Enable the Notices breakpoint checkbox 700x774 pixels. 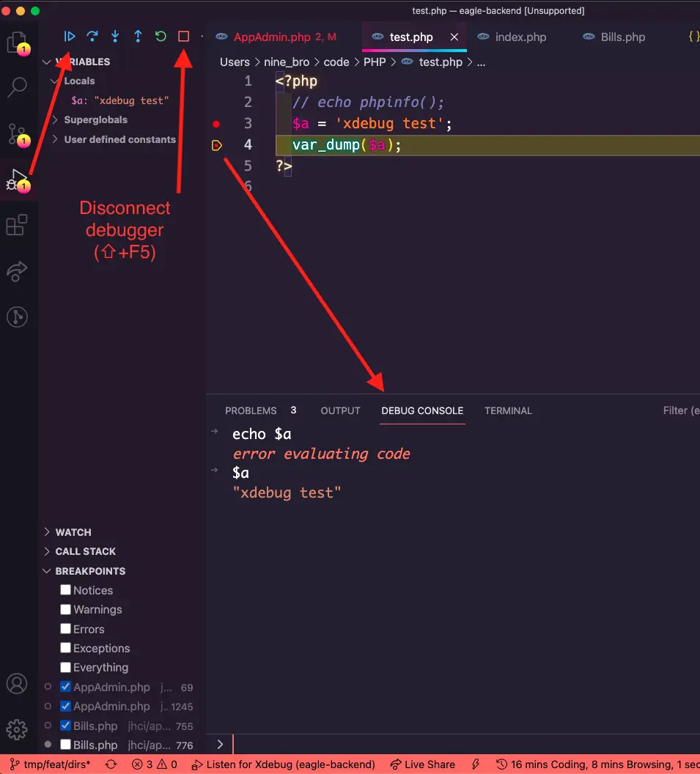(65, 590)
